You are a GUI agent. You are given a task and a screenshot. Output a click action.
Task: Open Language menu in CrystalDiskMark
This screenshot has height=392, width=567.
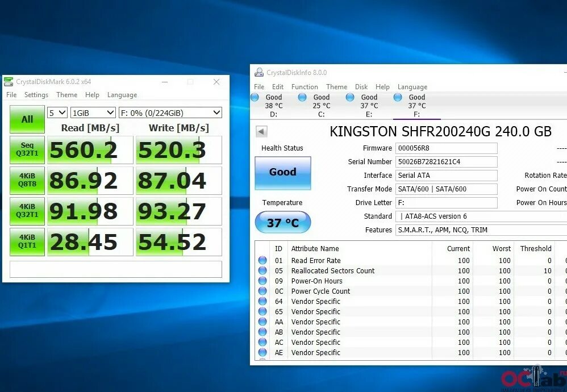[x=122, y=95]
